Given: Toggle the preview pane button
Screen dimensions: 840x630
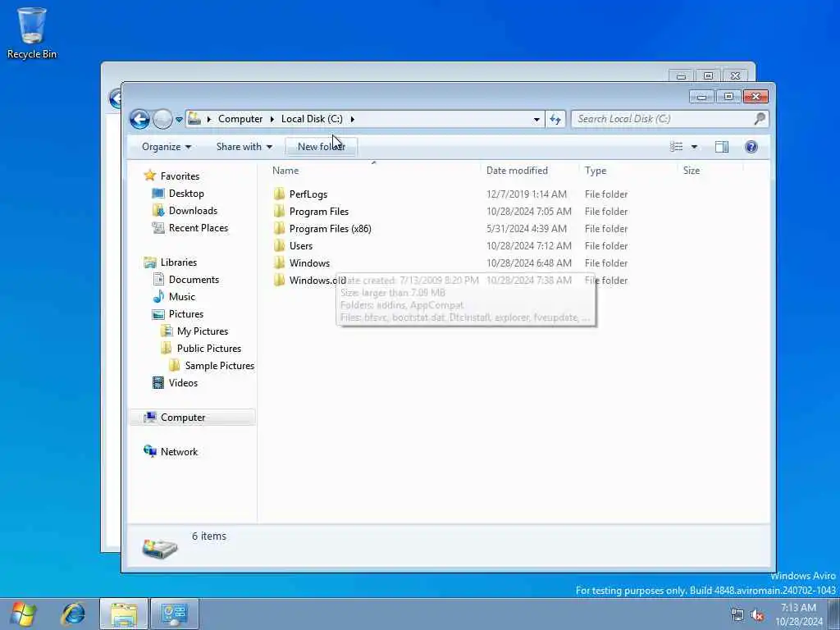Looking at the screenshot, I should 722,147.
